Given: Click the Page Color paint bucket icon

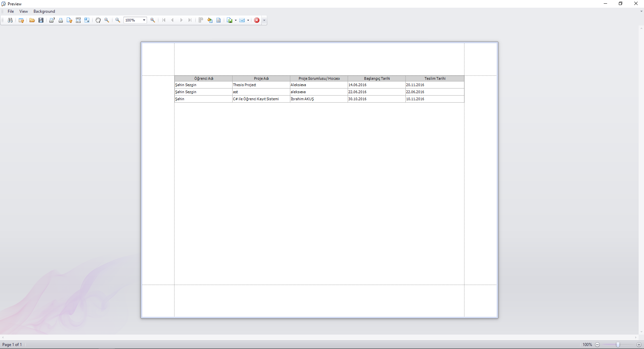Looking at the screenshot, I should [x=210, y=20].
